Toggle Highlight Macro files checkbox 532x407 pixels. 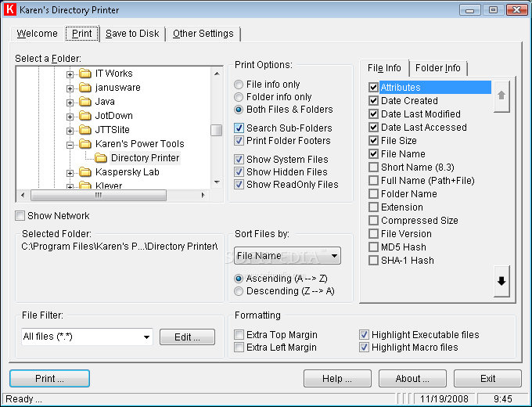point(364,348)
